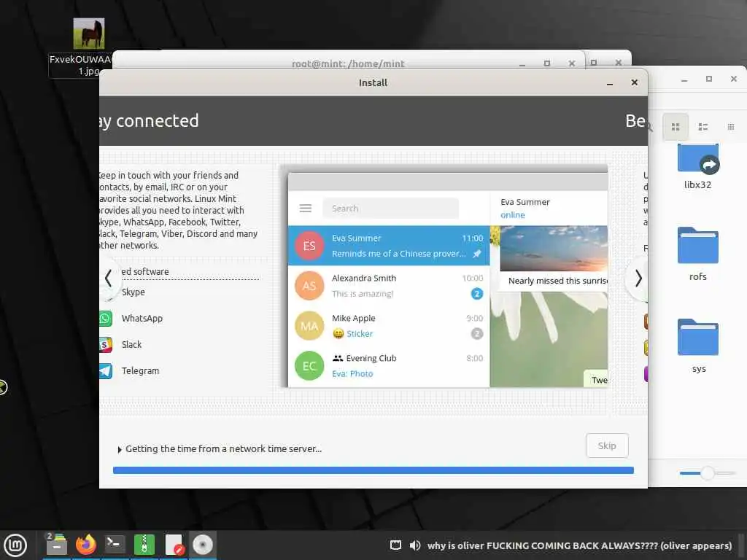The image size is (747, 560).
Task: Click the ES avatar circle
Action: (x=309, y=246)
